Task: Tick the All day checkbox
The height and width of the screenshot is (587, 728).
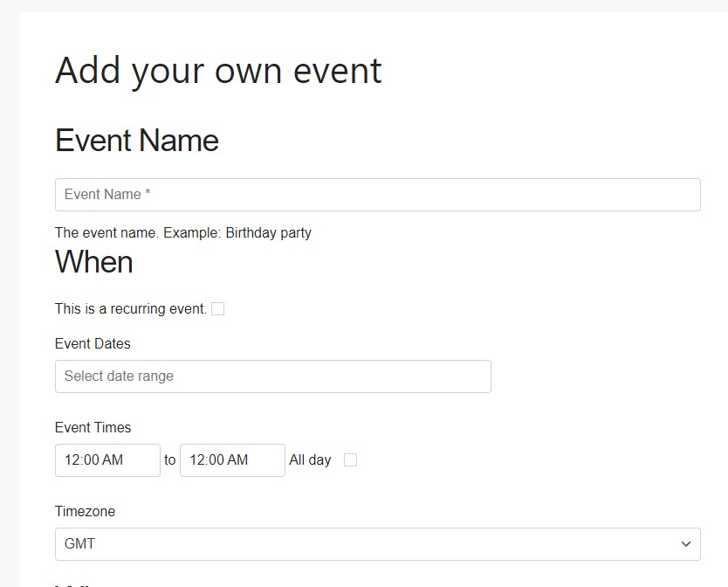Action: tap(350, 460)
